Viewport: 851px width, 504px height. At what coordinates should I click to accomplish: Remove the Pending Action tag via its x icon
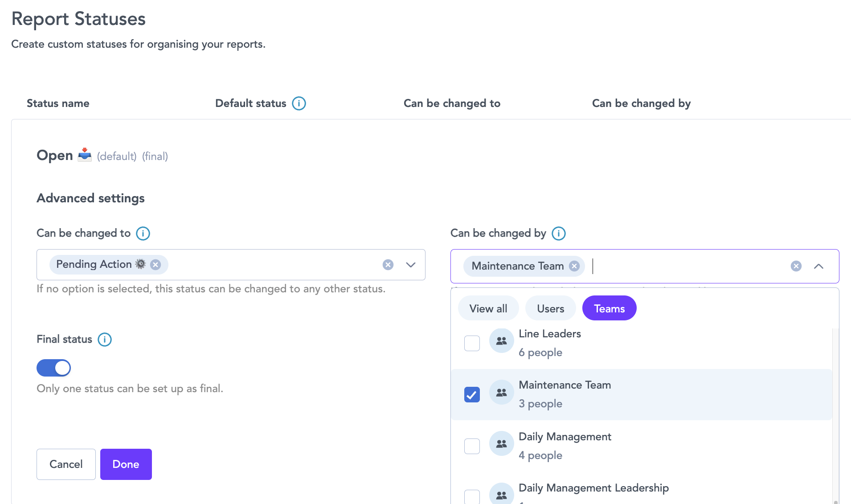tap(155, 264)
